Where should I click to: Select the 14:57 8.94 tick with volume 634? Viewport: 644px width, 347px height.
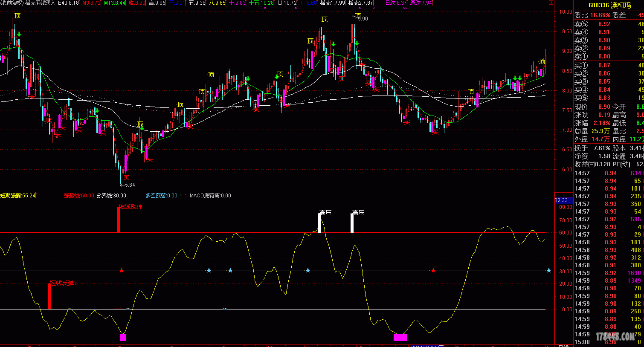coord(609,173)
